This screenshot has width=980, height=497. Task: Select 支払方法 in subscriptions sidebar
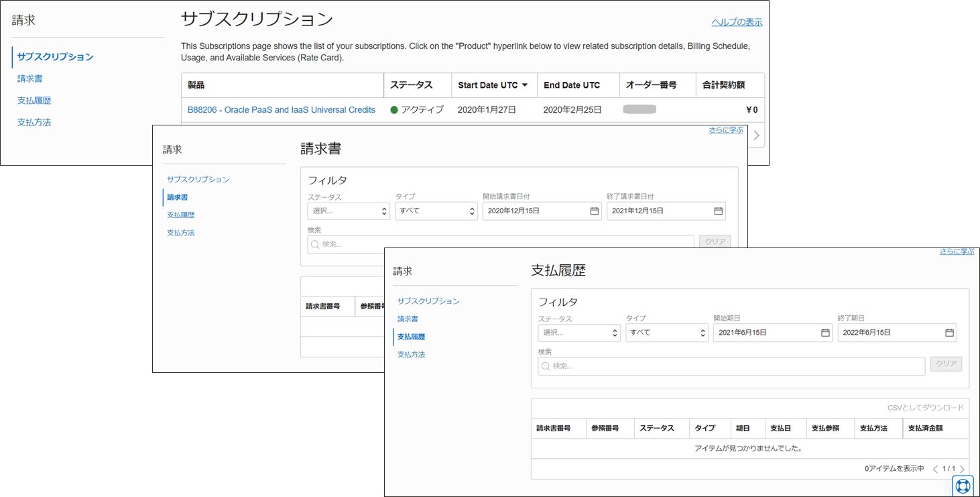pos(34,122)
